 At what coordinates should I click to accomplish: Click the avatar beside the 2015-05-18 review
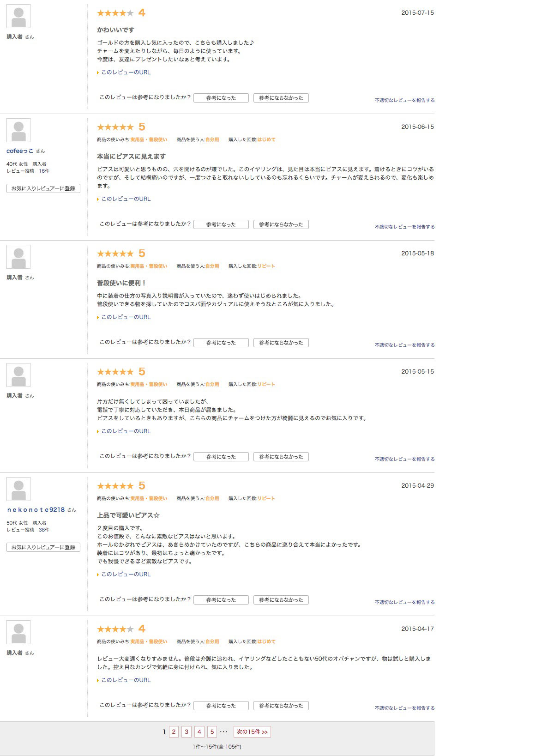pos(18,257)
